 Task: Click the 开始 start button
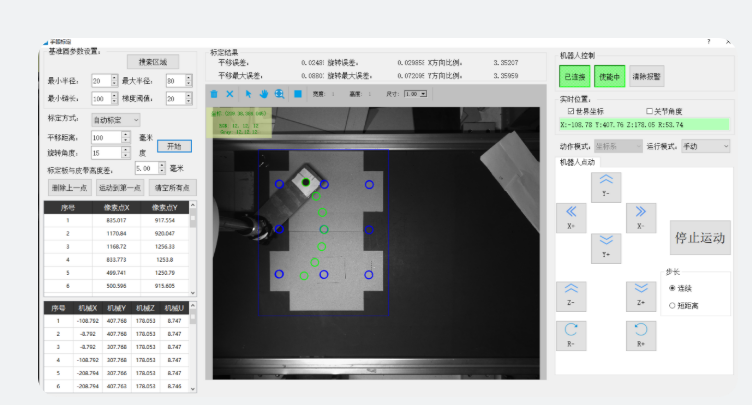point(174,145)
